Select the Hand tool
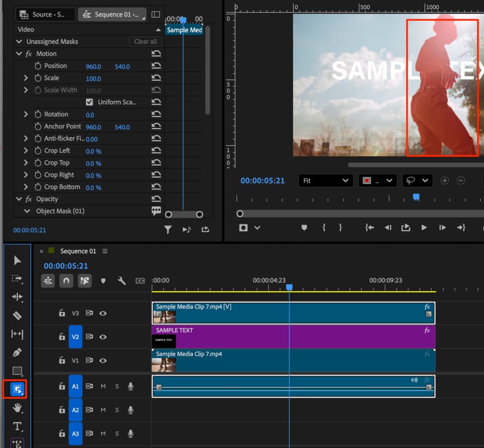Viewport: 484px width, 448px height. [17, 407]
